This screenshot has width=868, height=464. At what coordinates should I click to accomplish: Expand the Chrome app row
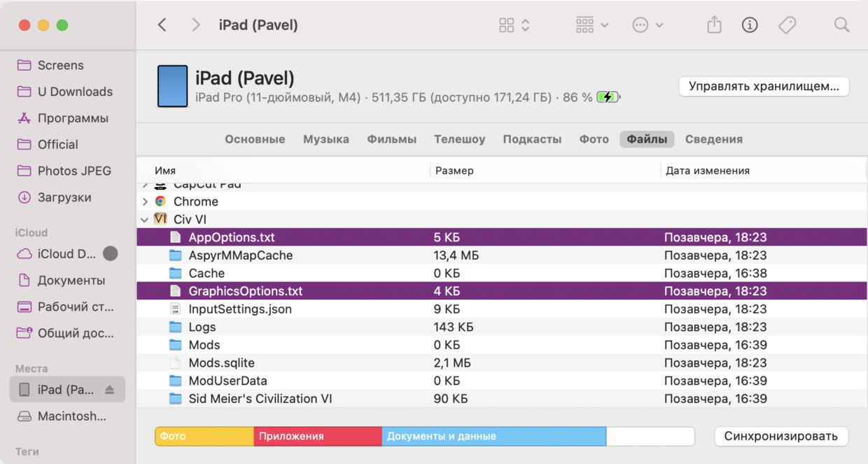(x=145, y=202)
